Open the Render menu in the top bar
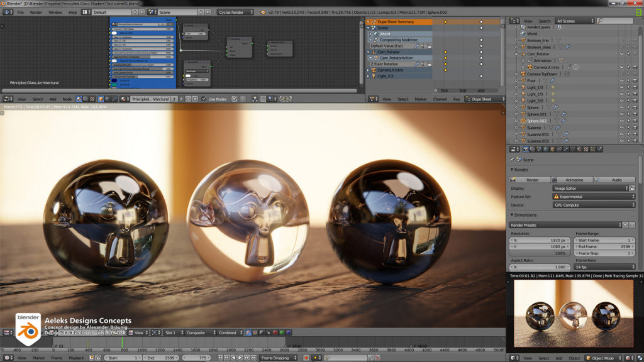The height and width of the screenshot is (362, 644). click(x=36, y=13)
